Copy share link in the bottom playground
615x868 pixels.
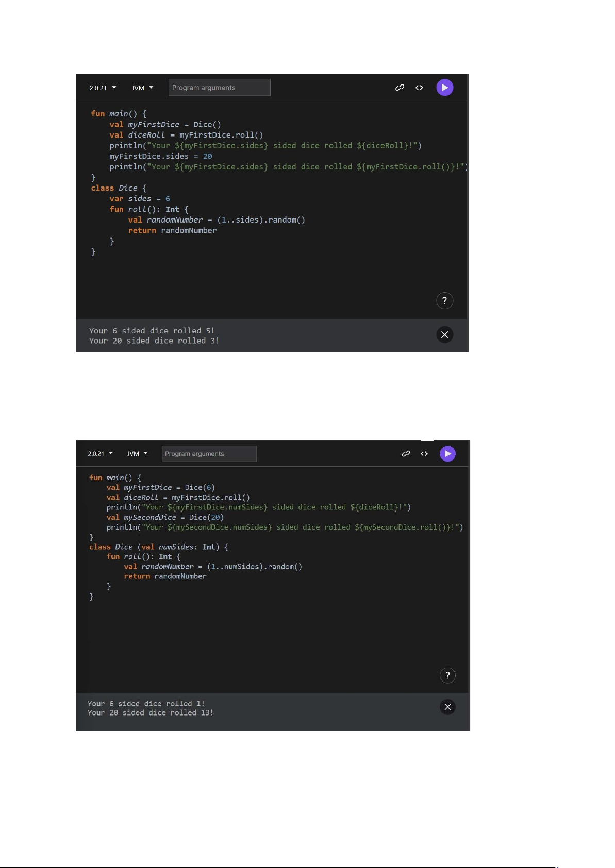click(406, 454)
